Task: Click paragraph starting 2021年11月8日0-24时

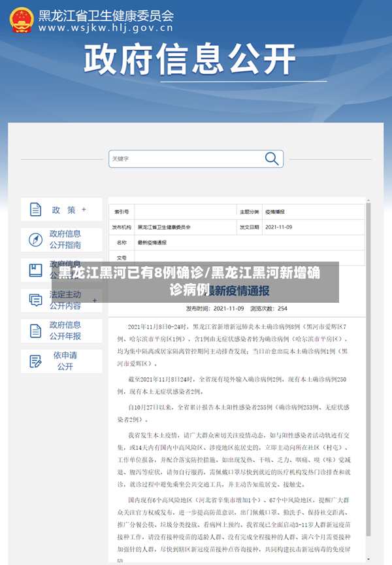Action: (x=233, y=345)
